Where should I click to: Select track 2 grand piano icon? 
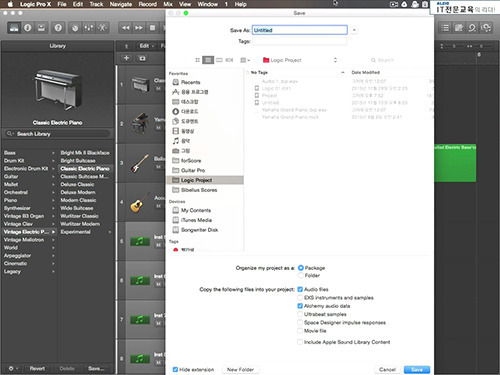(x=140, y=123)
